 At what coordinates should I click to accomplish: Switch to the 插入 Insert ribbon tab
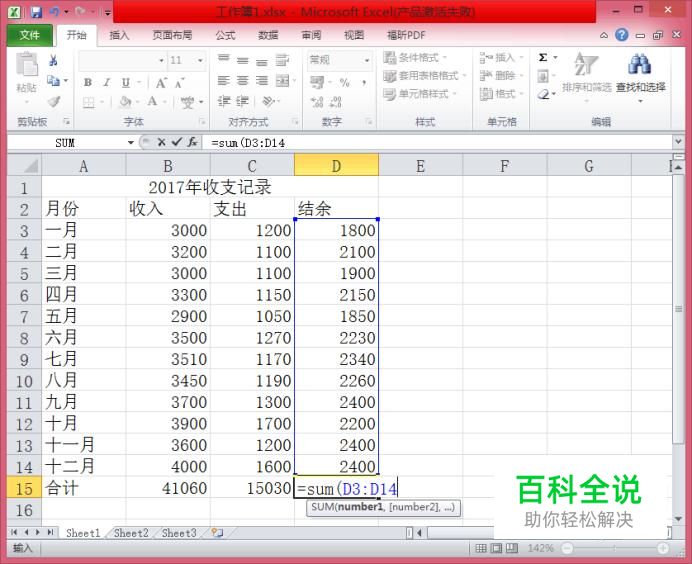[x=119, y=35]
